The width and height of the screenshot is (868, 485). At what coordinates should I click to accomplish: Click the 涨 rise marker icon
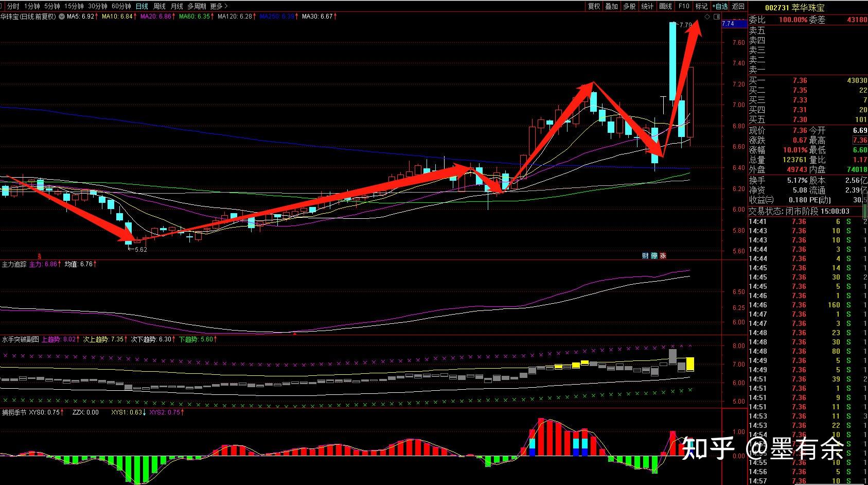coord(663,256)
